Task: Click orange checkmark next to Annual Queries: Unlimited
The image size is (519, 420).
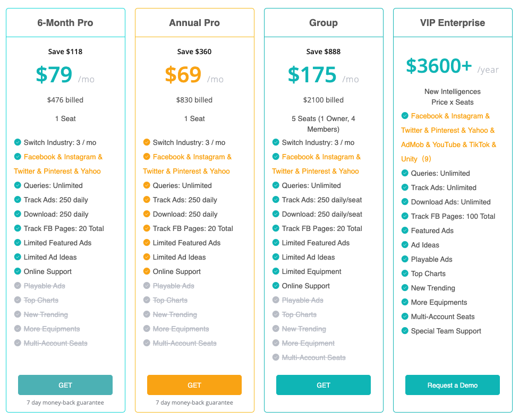Action: tap(147, 185)
